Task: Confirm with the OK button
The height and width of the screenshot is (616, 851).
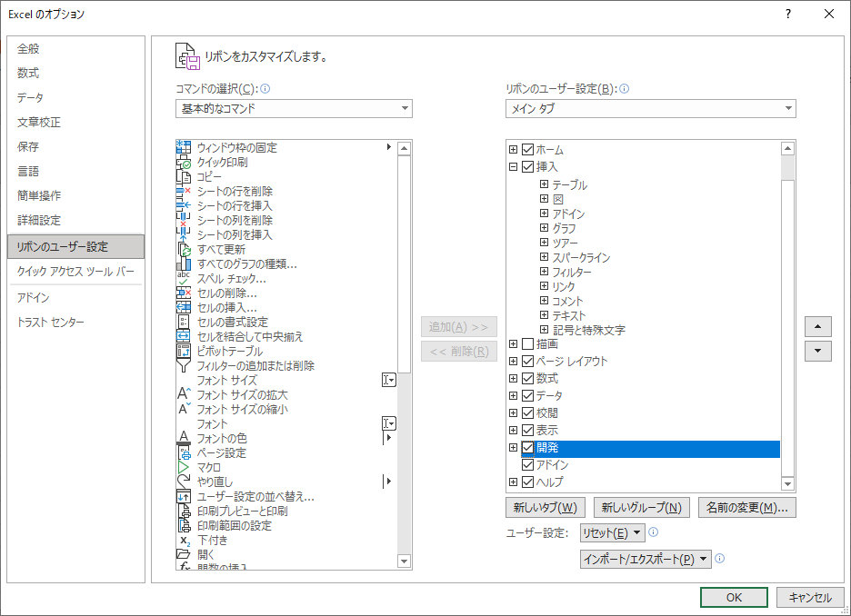Action: [734, 597]
